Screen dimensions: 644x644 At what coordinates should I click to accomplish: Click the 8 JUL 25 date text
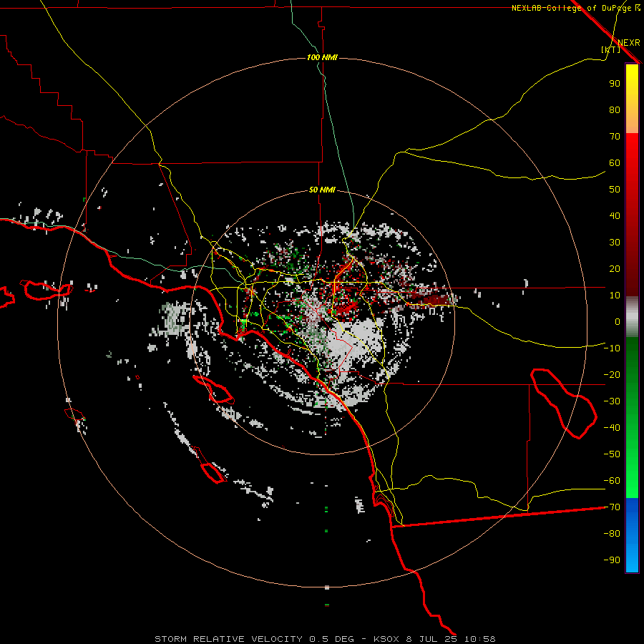[x=431, y=639]
